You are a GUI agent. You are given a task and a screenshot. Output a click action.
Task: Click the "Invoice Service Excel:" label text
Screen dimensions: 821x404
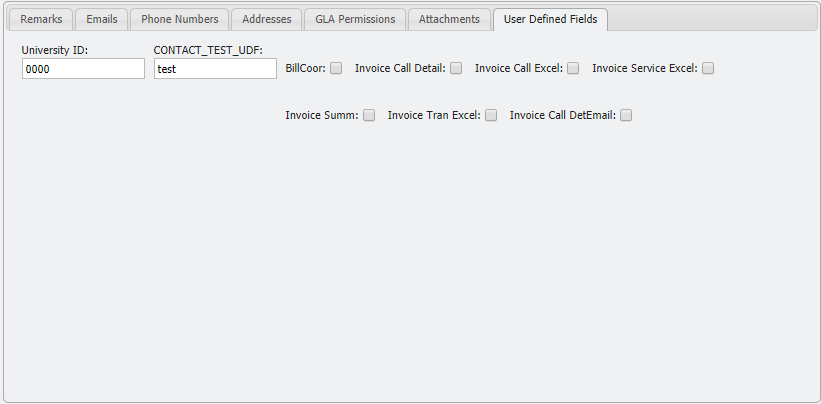pyautogui.click(x=644, y=68)
